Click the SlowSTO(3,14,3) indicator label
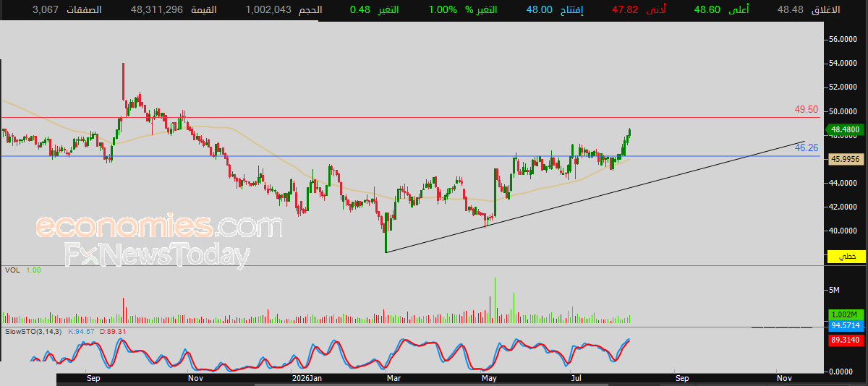 30,331
